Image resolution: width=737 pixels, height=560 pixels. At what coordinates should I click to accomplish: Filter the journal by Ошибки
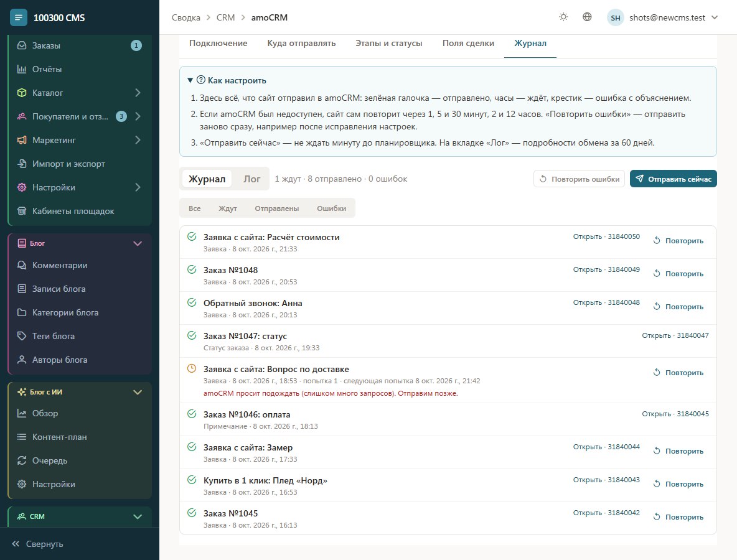point(331,208)
